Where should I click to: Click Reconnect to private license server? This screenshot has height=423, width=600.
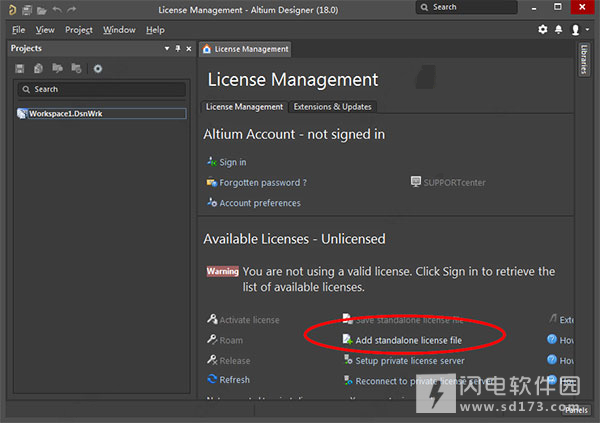coord(424,381)
